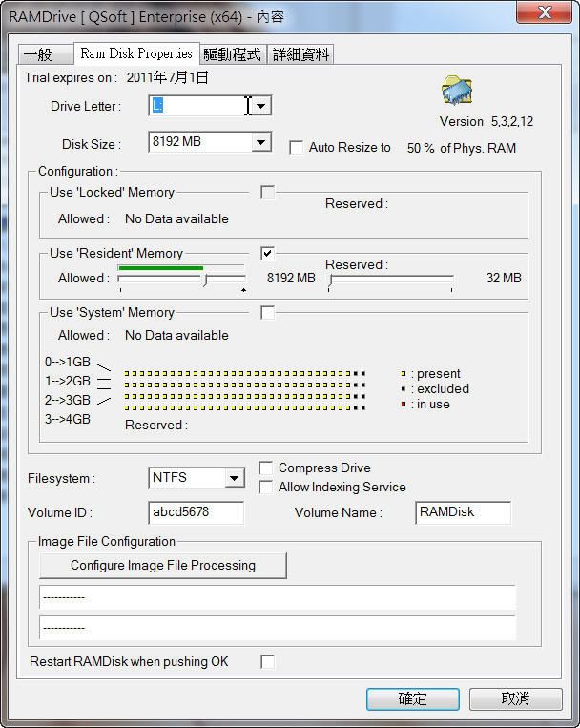Screen dimensions: 580x728
Task: Click the Volume ID input field
Action: 196,512
